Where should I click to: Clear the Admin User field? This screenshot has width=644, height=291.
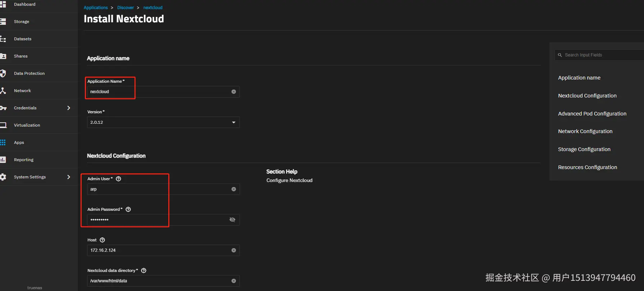pos(234,189)
